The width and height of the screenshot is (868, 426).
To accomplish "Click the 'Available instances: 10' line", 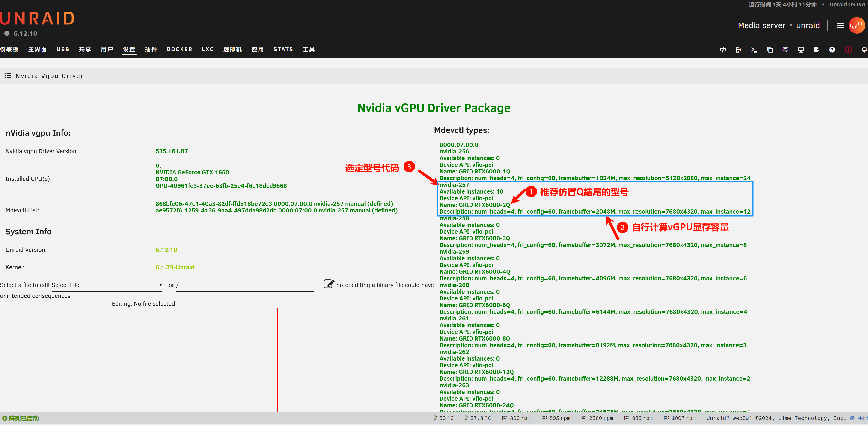I will coord(471,192).
